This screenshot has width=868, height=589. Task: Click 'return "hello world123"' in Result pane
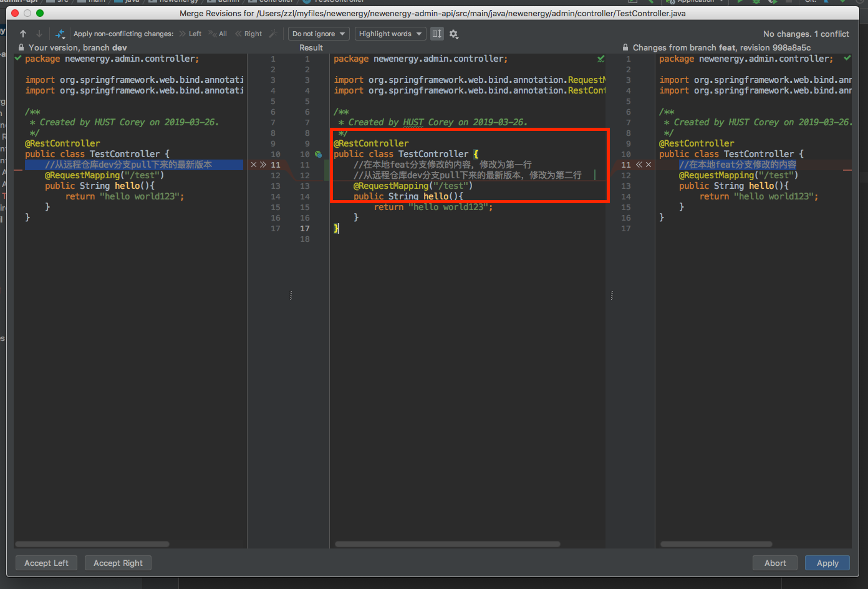tap(433, 207)
